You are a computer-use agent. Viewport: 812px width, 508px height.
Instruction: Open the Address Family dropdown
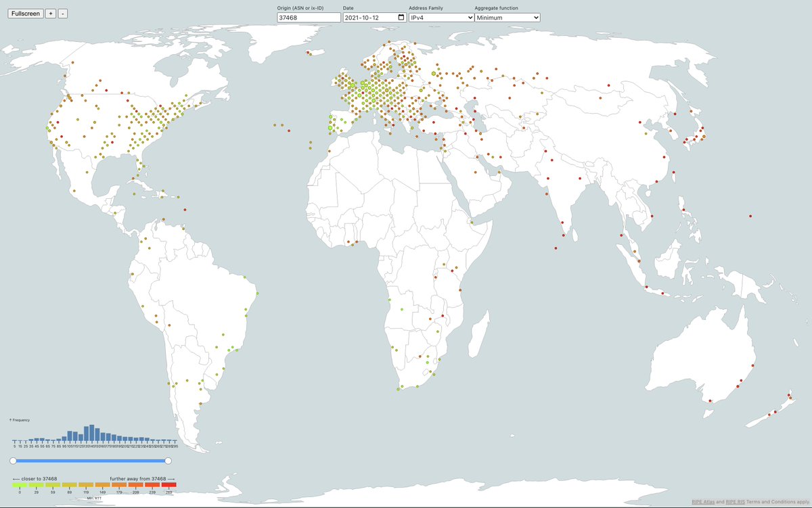(x=443, y=17)
